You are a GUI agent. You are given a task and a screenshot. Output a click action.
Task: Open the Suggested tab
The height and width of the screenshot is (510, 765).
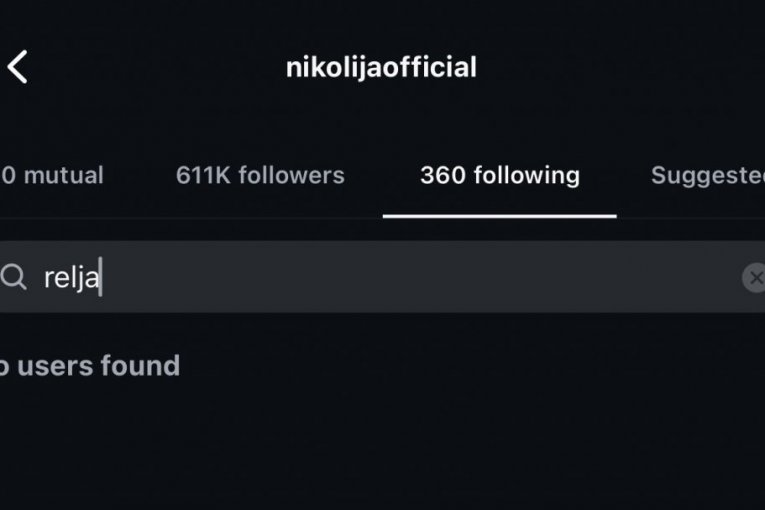[x=707, y=176]
